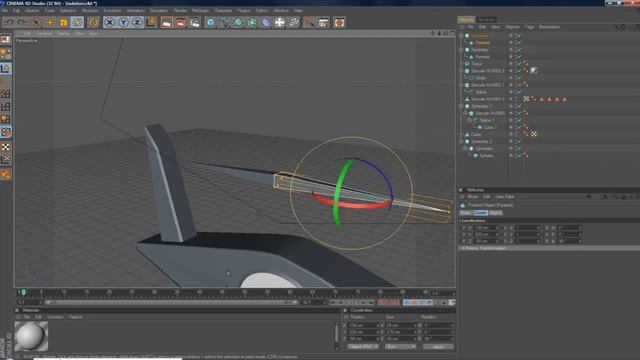Open the coordinate system icon
The width and height of the screenshot is (640, 360).
click(x=151, y=22)
